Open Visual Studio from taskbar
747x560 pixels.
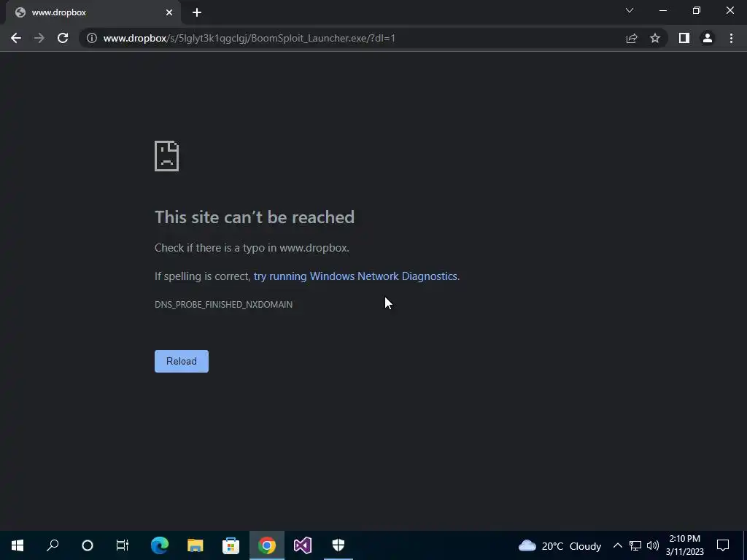[x=303, y=545]
